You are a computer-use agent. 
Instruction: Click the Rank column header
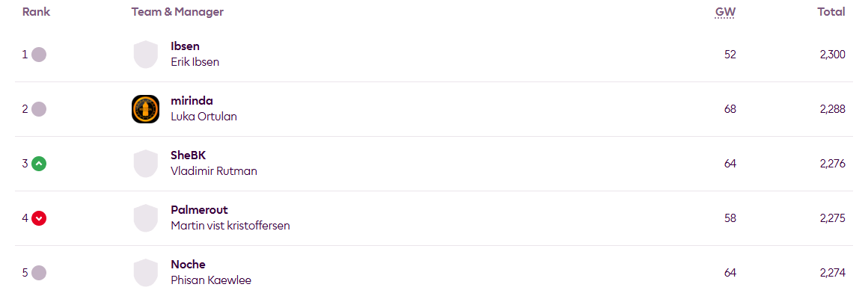36,12
